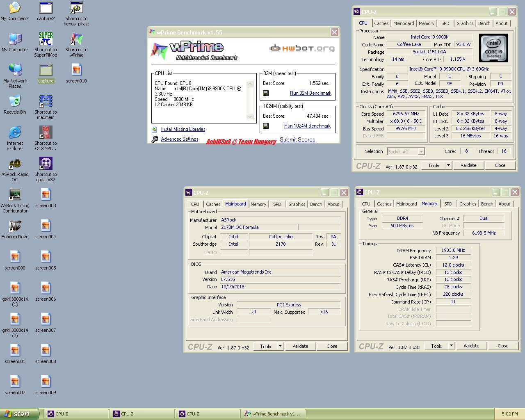This screenshot has width=525, height=420.
Task: Click Validate in Memory CPU-Z window
Action: coord(471,346)
